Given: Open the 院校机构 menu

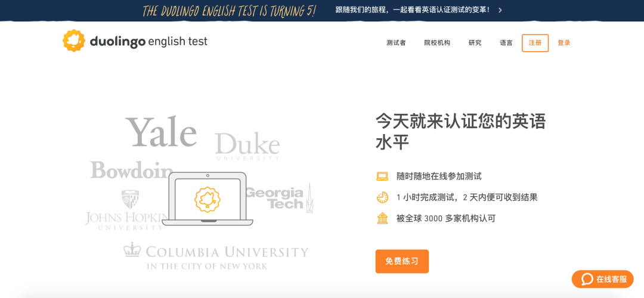Looking at the screenshot, I should click(x=437, y=43).
